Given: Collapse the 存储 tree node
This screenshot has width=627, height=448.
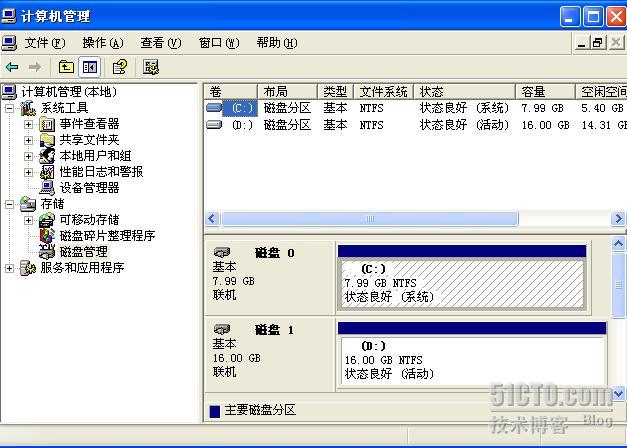Looking at the screenshot, I should click(x=10, y=204).
